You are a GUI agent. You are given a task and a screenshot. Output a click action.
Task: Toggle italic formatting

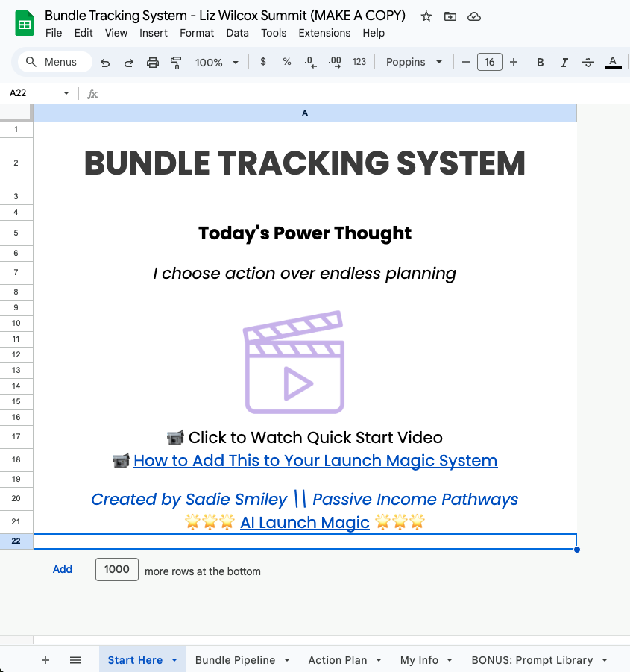click(x=564, y=63)
